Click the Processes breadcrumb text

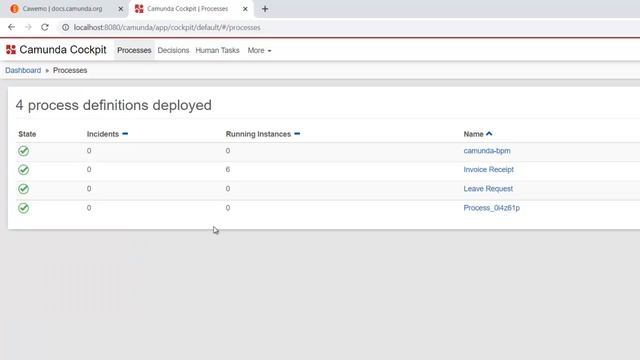click(70, 70)
